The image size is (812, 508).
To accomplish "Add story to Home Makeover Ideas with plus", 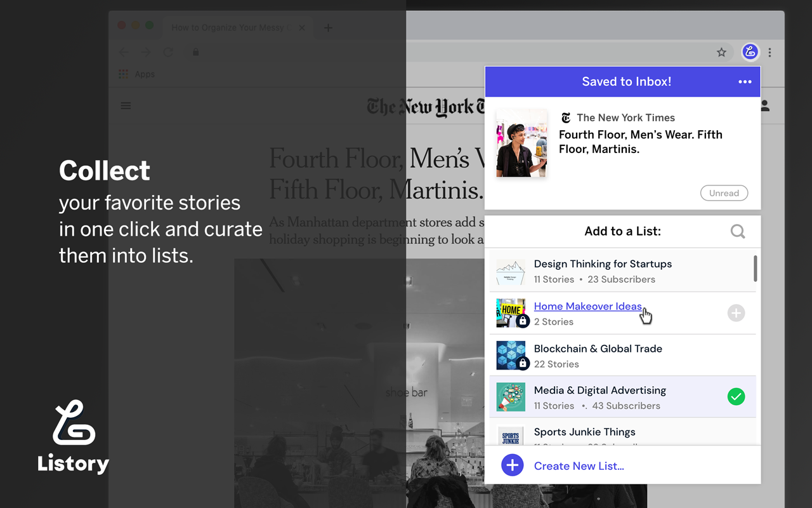I will pyautogui.click(x=736, y=313).
